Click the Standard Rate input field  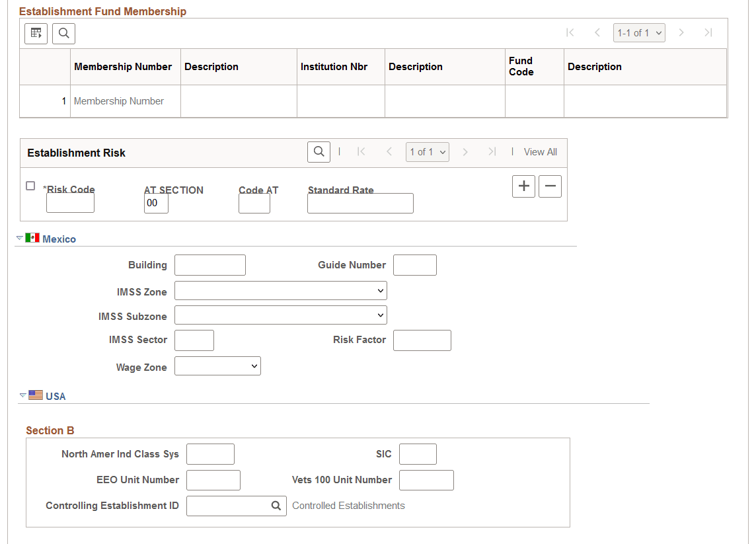click(x=360, y=203)
